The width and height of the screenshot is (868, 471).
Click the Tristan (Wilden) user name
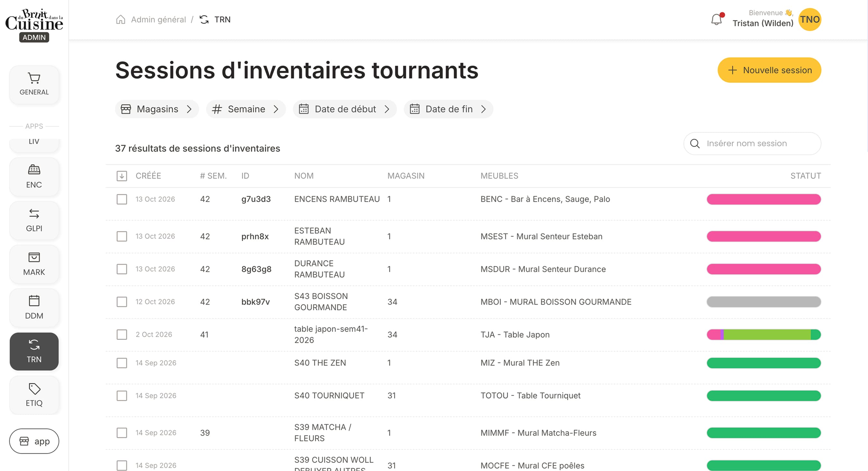(763, 23)
